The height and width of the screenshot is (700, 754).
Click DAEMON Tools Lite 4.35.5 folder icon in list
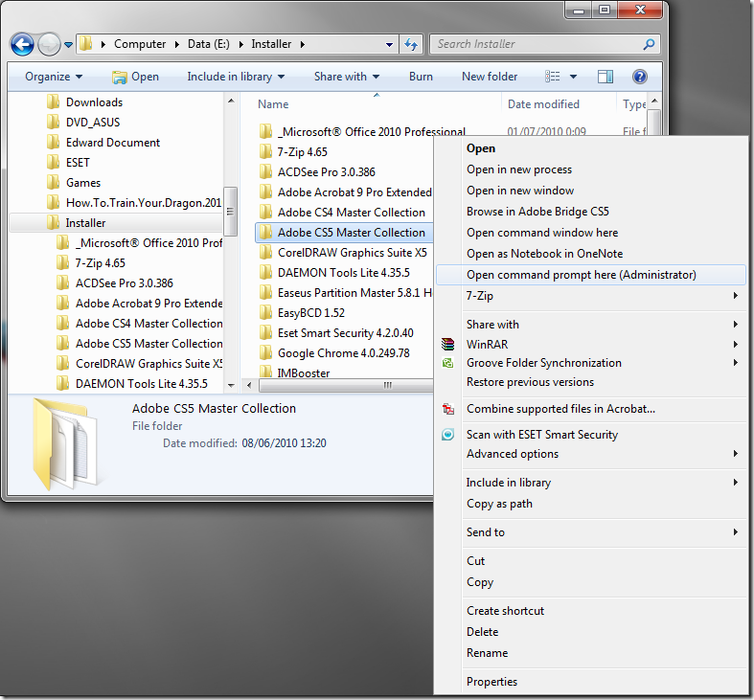click(x=265, y=272)
